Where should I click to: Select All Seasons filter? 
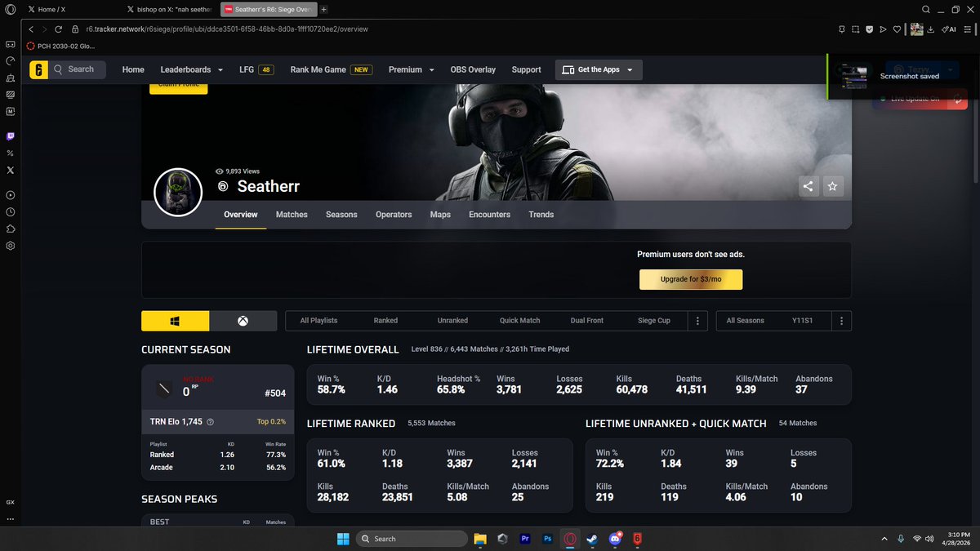click(x=746, y=321)
